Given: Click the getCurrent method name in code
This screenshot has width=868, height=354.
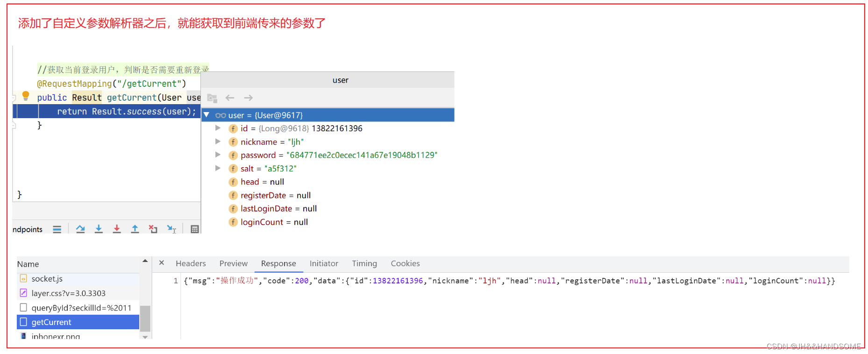Looking at the screenshot, I should [132, 98].
